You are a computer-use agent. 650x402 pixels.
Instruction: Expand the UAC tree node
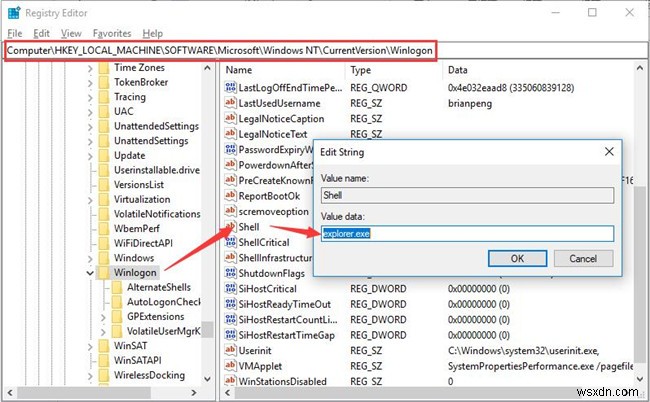click(x=90, y=111)
